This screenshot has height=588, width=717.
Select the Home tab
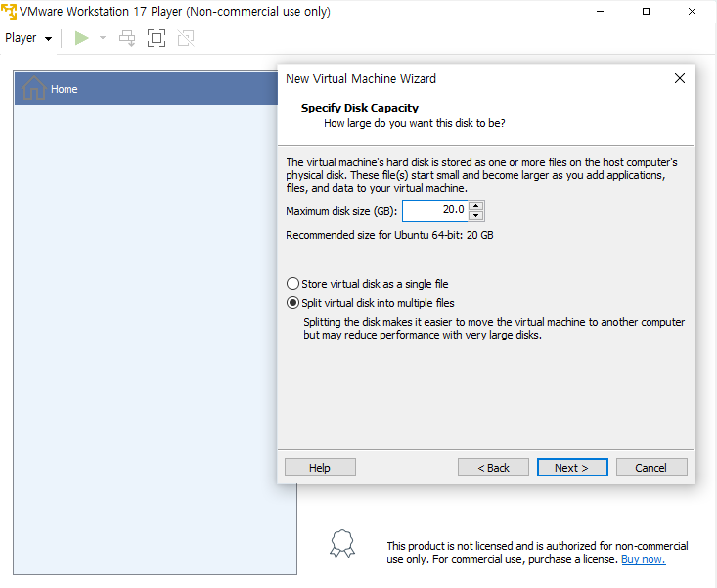click(146, 89)
